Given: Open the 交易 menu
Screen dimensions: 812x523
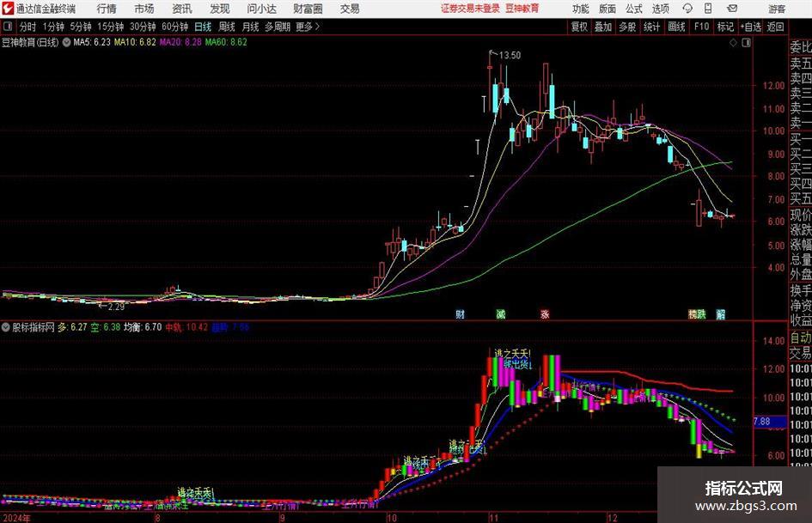Looking at the screenshot, I should pos(350,9).
